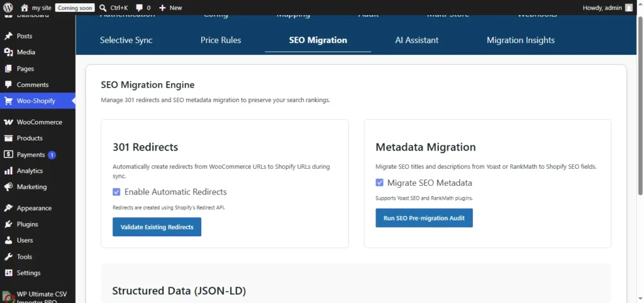Open the Appearance menu label

34,208
